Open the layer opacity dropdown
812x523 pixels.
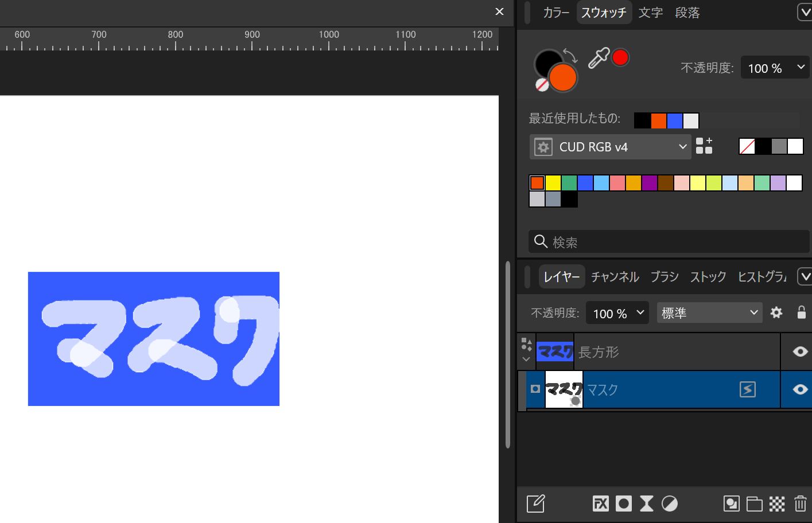click(x=617, y=313)
